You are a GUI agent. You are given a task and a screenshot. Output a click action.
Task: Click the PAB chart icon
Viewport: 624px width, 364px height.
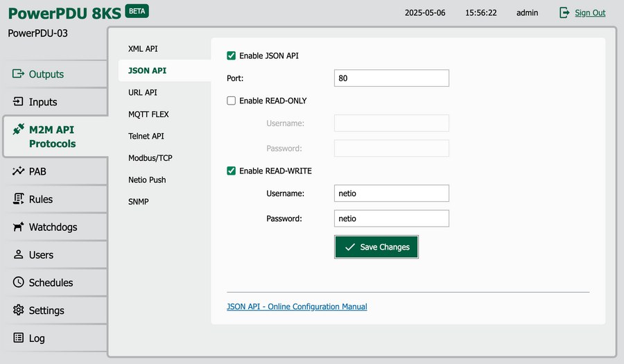(x=18, y=171)
